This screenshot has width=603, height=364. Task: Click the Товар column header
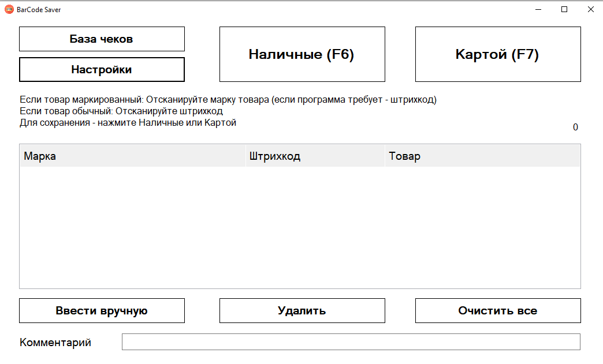point(482,156)
